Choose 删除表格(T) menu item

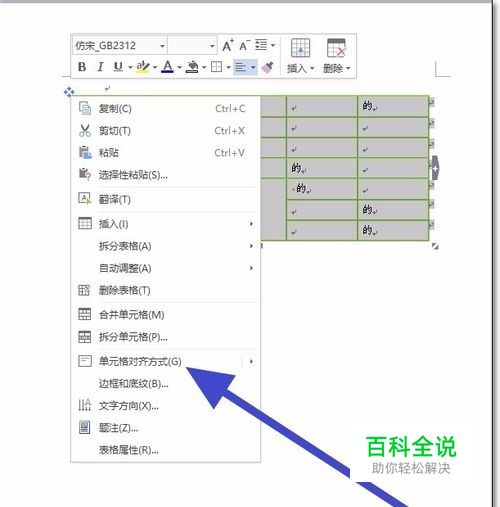click(x=165, y=290)
